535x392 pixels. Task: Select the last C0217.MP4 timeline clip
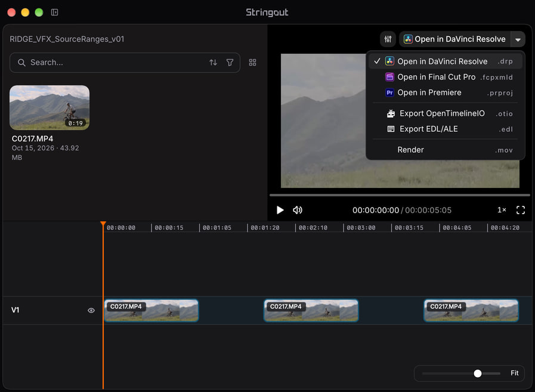click(x=471, y=310)
